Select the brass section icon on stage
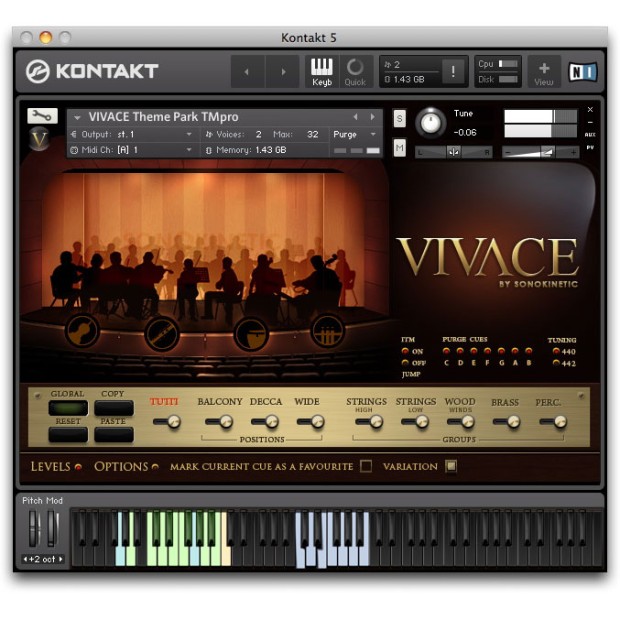 pyautogui.click(x=328, y=331)
